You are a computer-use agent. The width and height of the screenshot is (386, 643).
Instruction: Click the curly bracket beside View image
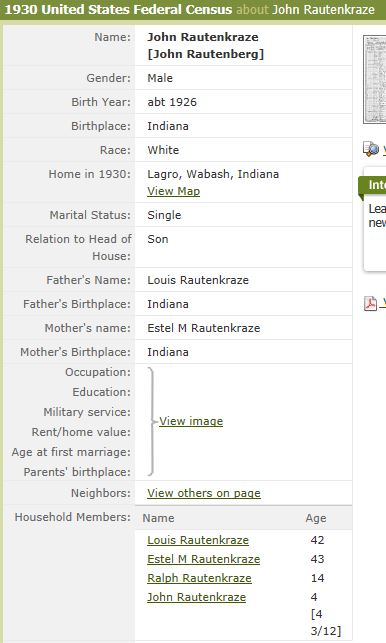point(152,421)
